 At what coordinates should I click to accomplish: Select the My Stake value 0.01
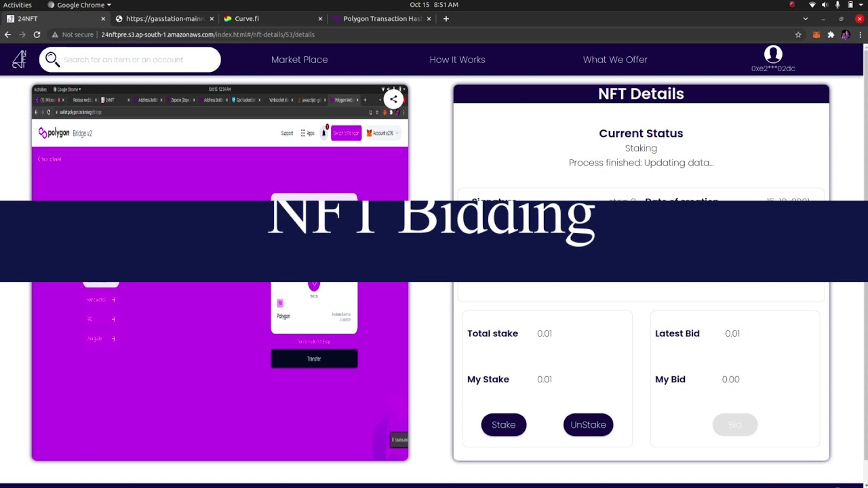(545, 380)
